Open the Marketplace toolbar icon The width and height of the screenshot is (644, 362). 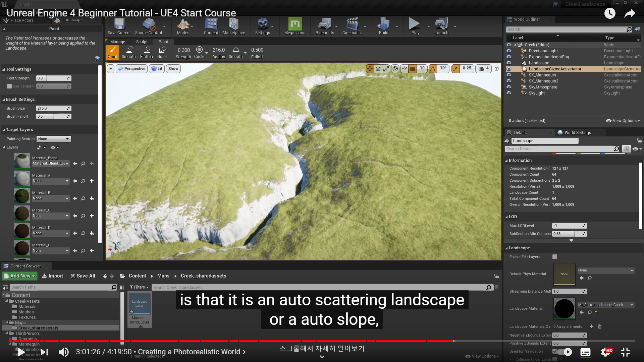(x=233, y=26)
